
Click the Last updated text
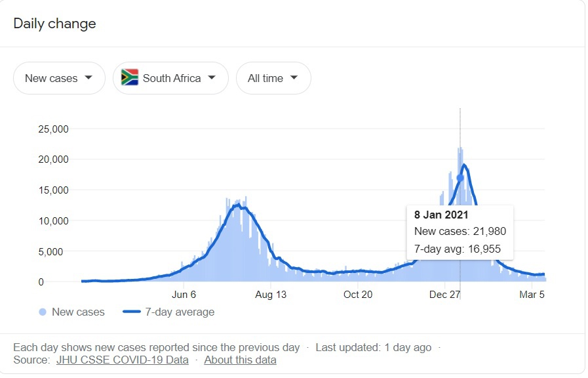pos(375,347)
